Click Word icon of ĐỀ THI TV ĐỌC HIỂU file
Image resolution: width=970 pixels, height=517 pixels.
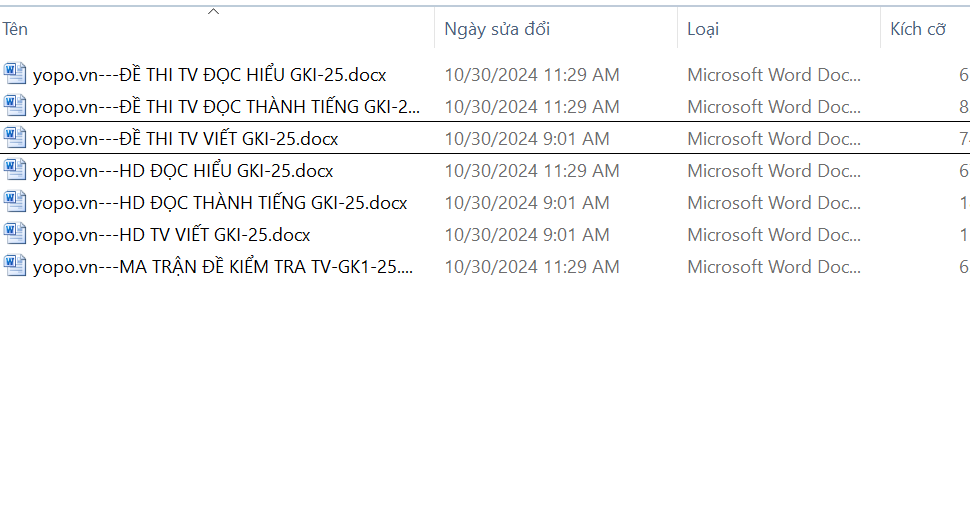coord(15,73)
